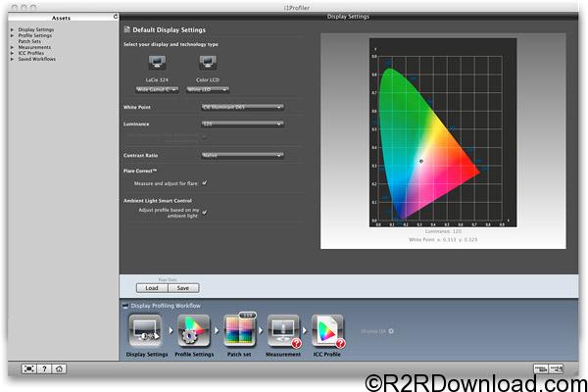
Task: Select the Color LCD display icon
Action: (x=208, y=63)
